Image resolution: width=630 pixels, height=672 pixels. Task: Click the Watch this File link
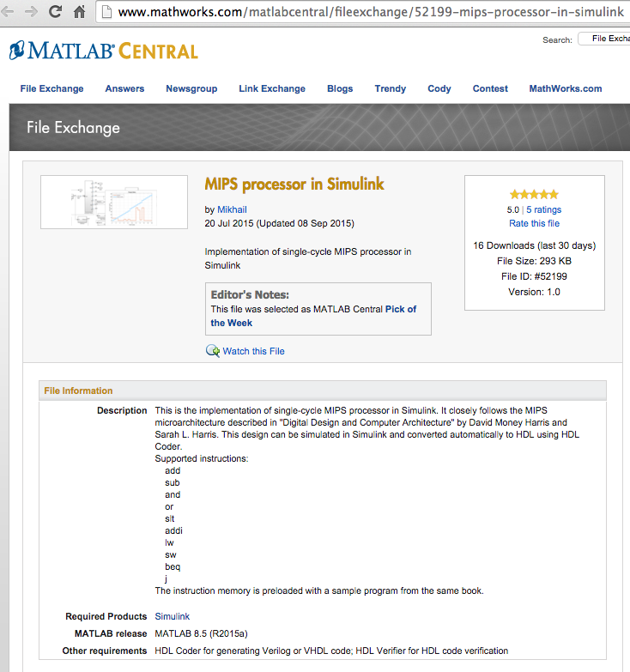point(253,351)
